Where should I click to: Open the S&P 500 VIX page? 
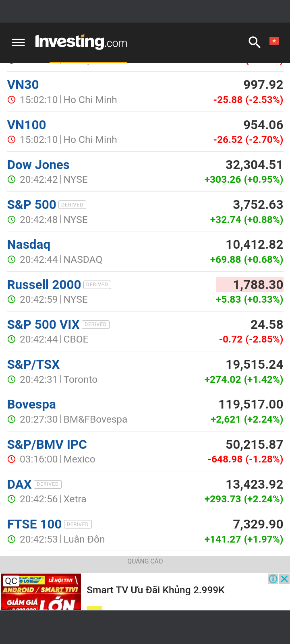point(43,324)
